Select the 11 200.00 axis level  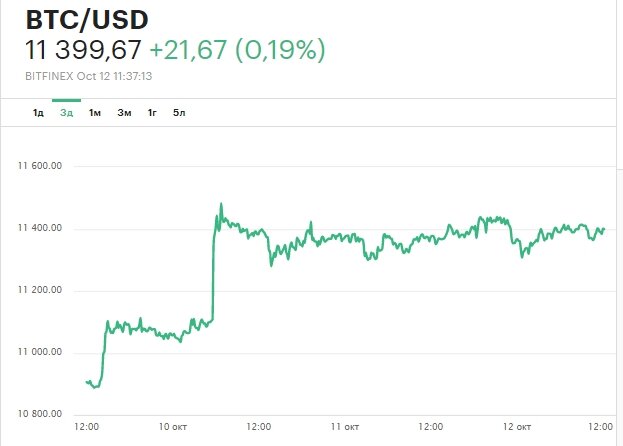point(42,291)
